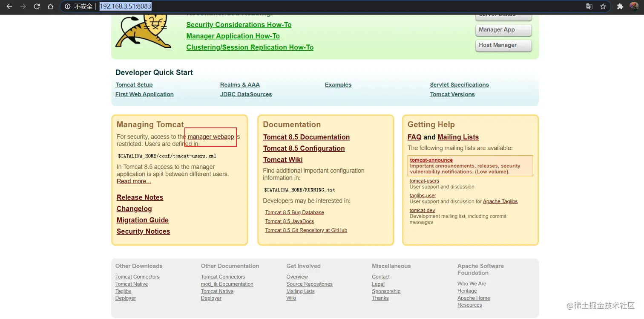Open the taglibs-user mailing list link
This screenshot has height=319, width=644.
click(423, 196)
